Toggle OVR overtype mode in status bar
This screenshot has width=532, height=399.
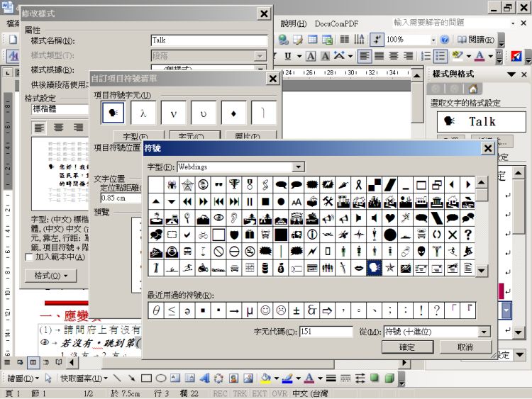point(279,393)
